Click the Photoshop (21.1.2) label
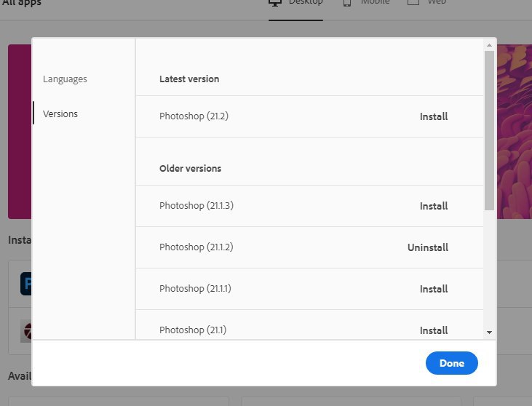 (196, 247)
